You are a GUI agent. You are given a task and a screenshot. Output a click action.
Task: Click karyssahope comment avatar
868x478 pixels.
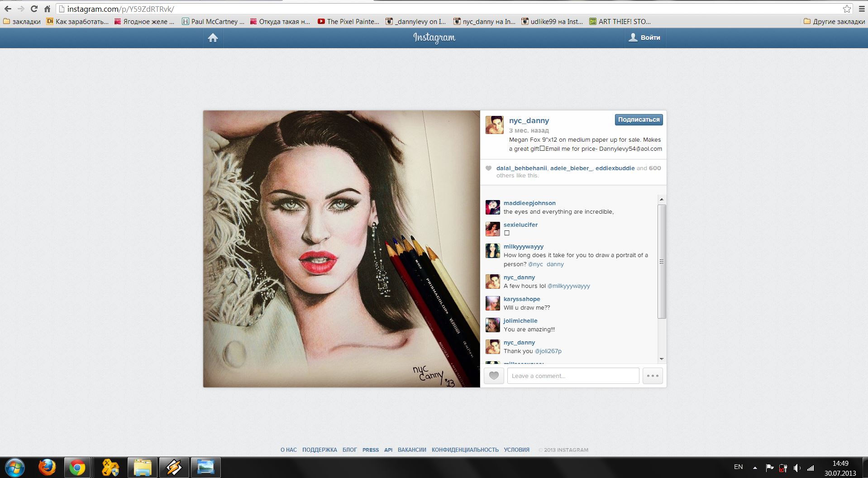click(493, 303)
